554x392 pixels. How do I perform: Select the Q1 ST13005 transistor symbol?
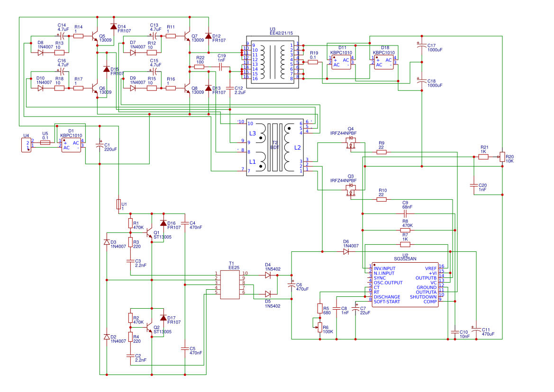(x=149, y=232)
